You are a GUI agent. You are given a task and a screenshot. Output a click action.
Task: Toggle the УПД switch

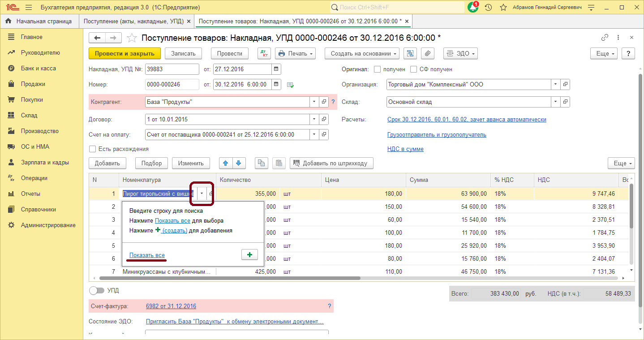[x=97, y=290]
